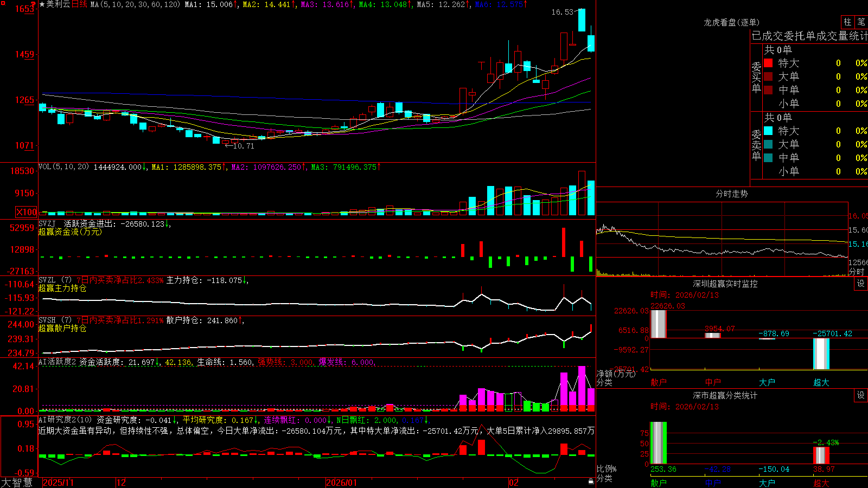Viewport: 868px width, 488px height.
Task: Click the 超大 bar in 深圳超赢实时监控
Action: (x=821, y=354)
